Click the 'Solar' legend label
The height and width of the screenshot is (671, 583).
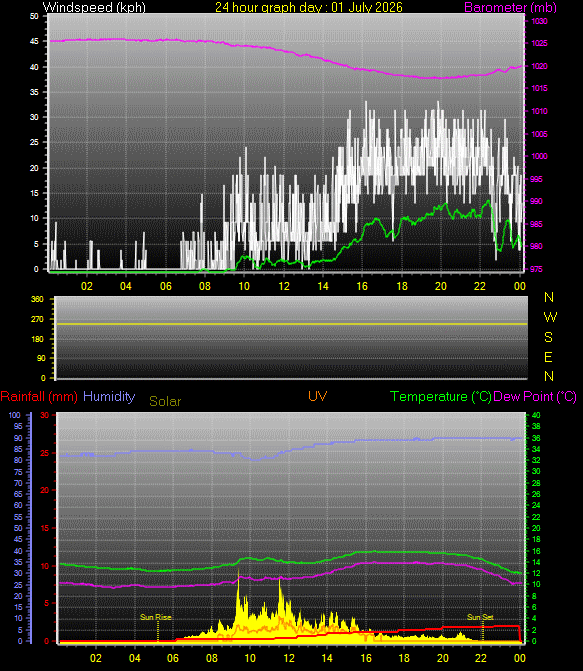pyautogui.click(x=165, y=401)
